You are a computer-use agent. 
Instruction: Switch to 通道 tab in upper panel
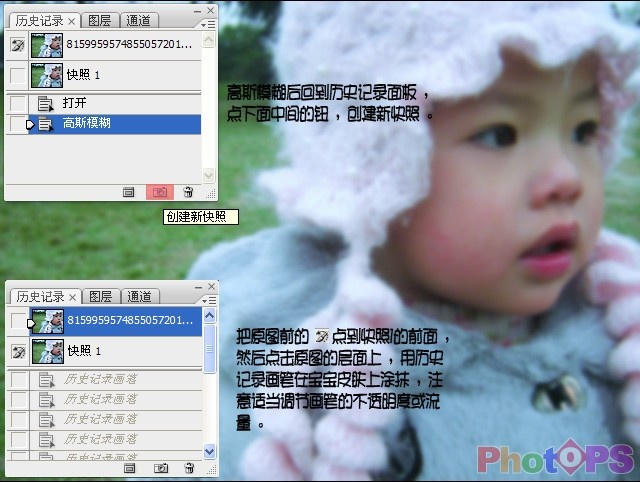(x=138, y=20)
